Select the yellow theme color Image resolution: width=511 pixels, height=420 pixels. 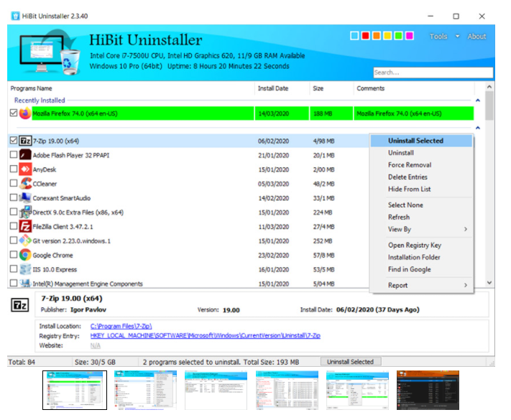(x=387, y=35)
